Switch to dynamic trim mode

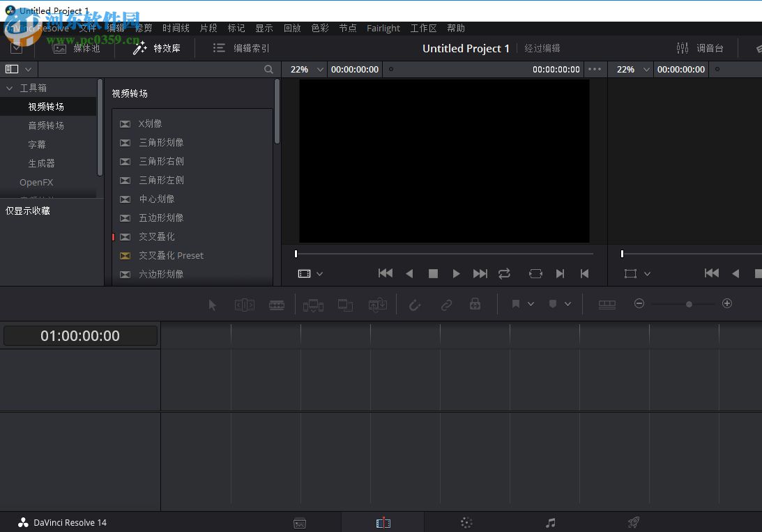277,305
